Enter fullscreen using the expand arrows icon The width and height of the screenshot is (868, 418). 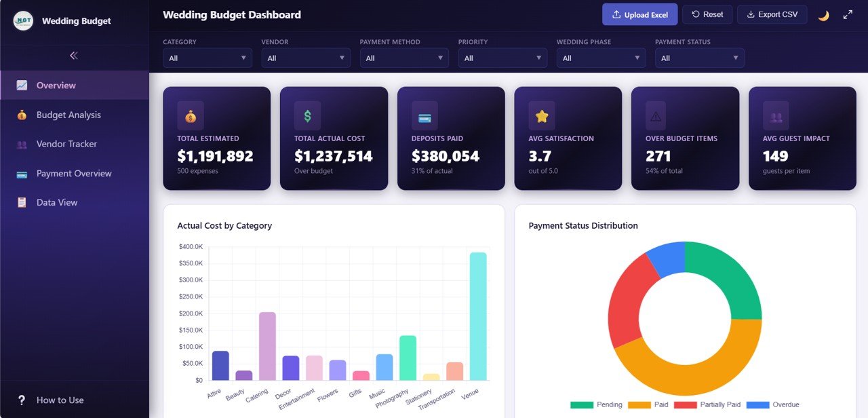[x=848, y=15]
